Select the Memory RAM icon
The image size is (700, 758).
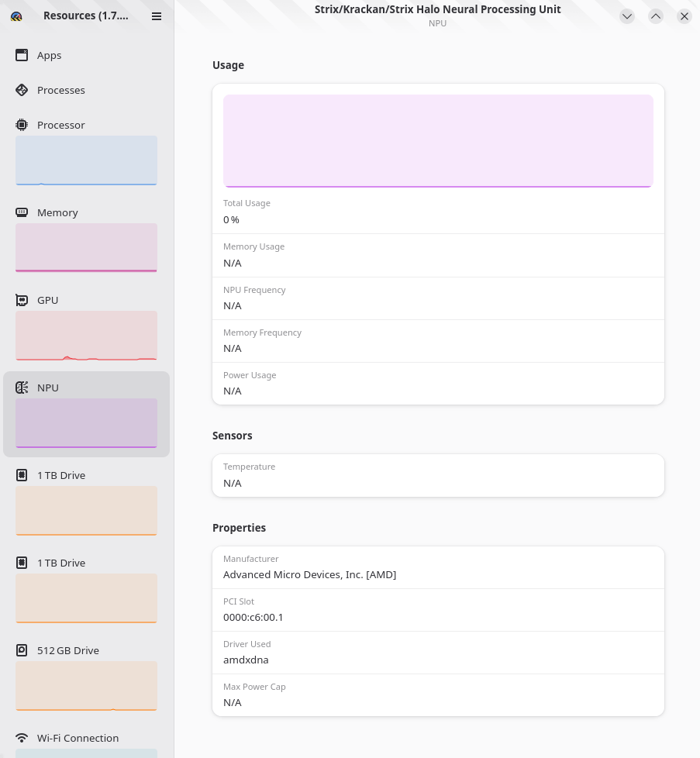pos(22,212)
